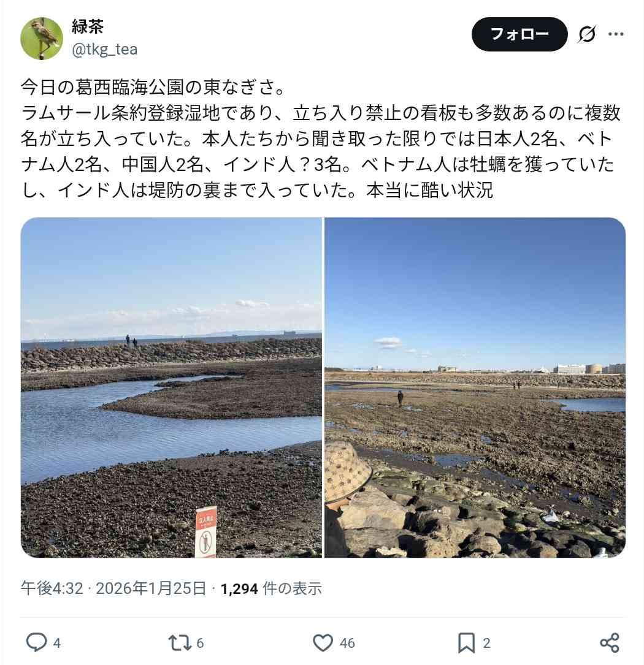
Task: Open the three-dot more options menu
Action: (x=616, y=34)
